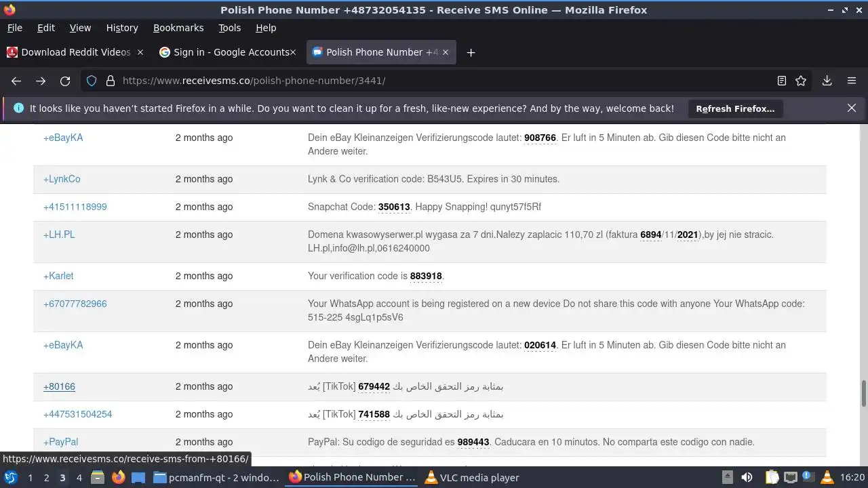Screen dimensions: 868x488
Task: Open the View menu
Action: (80, 28)
